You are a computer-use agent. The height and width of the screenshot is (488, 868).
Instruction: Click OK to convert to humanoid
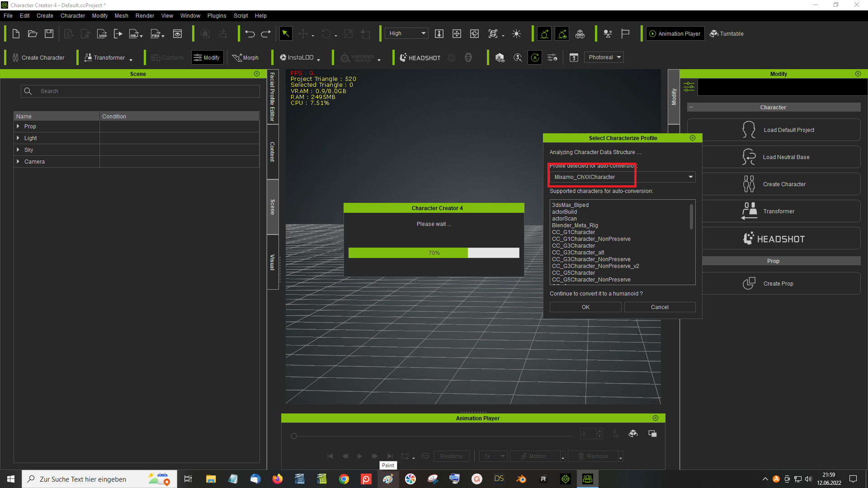[x=585, y=307]
